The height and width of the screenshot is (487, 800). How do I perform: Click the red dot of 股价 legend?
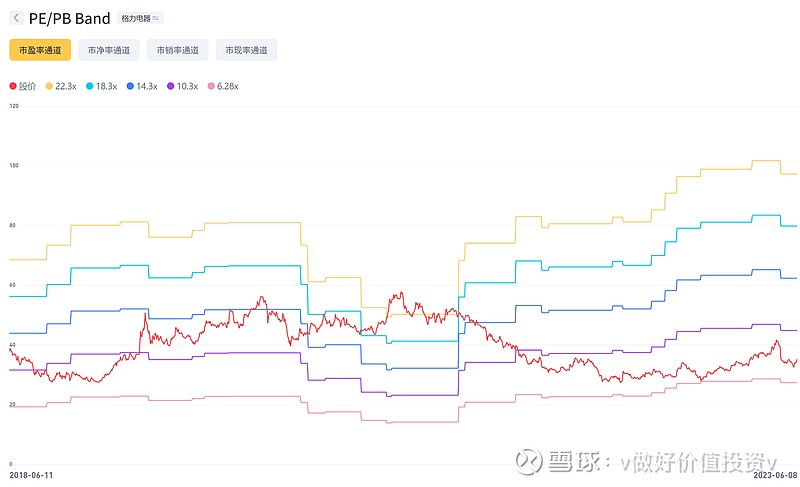click(x=13, y=86)
